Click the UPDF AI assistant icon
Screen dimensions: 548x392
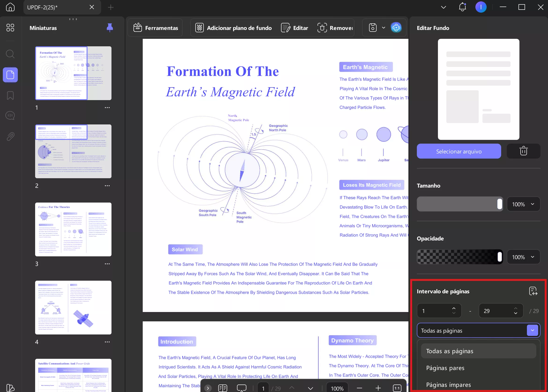(396, 28)
